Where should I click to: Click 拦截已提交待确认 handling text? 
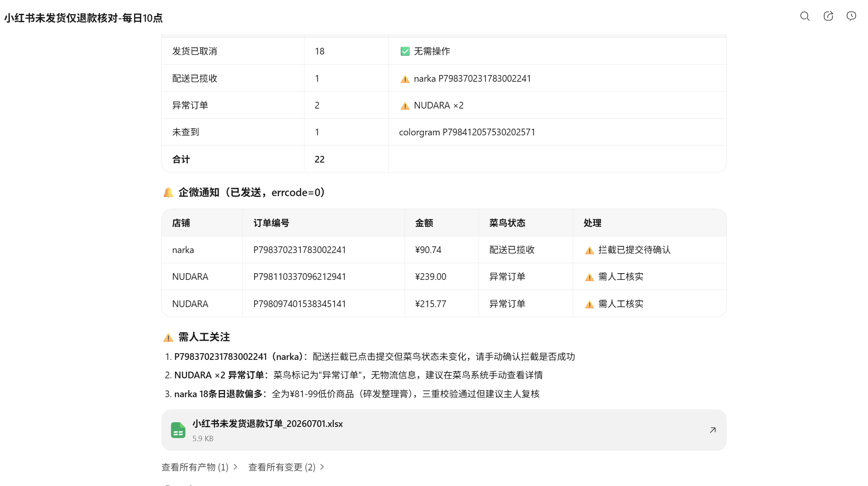tap(634, 250)
